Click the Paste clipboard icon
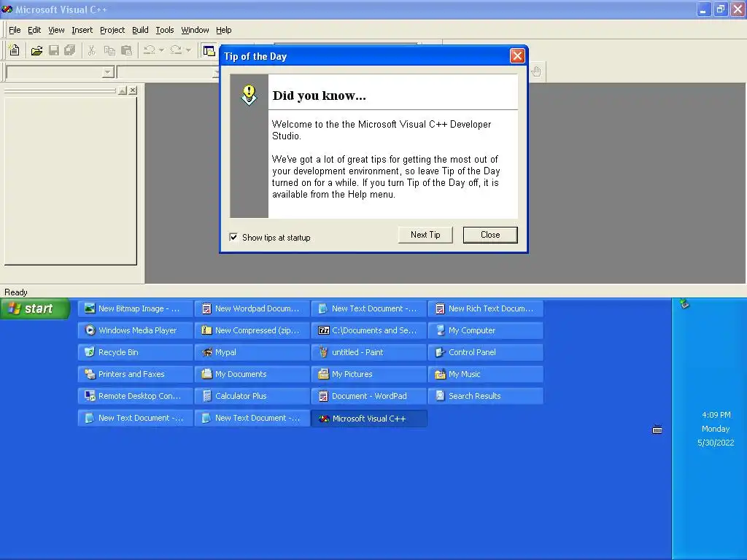747x560 pixels. point(126,50)
